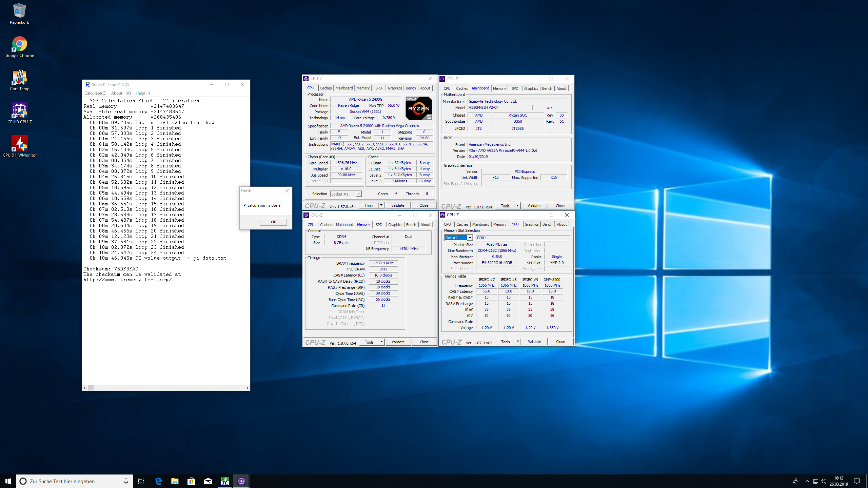This screenshot has height=488, width=868.
Task: Click OK in the Finish dialog
Action: (273, 222)
